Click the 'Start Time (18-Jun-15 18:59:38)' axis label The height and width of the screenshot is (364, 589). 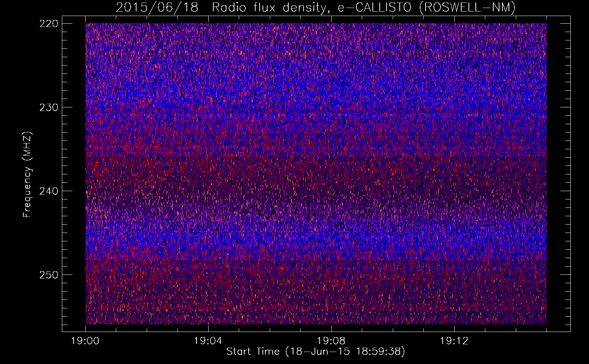click(x=316, y=352)
